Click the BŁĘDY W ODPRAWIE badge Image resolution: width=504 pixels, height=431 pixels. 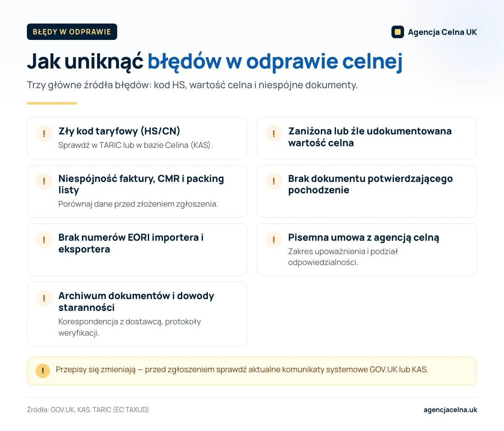point(72,32)
